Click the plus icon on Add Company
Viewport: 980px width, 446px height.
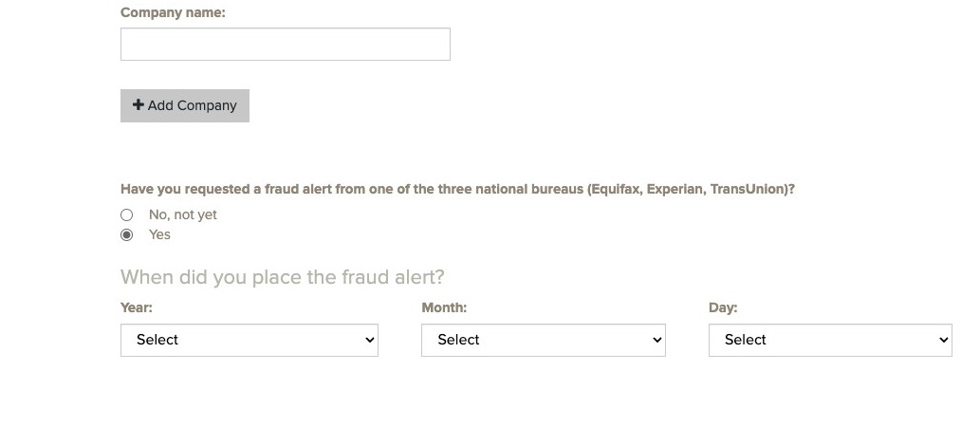pyautogui.click(x=139, y=105)
